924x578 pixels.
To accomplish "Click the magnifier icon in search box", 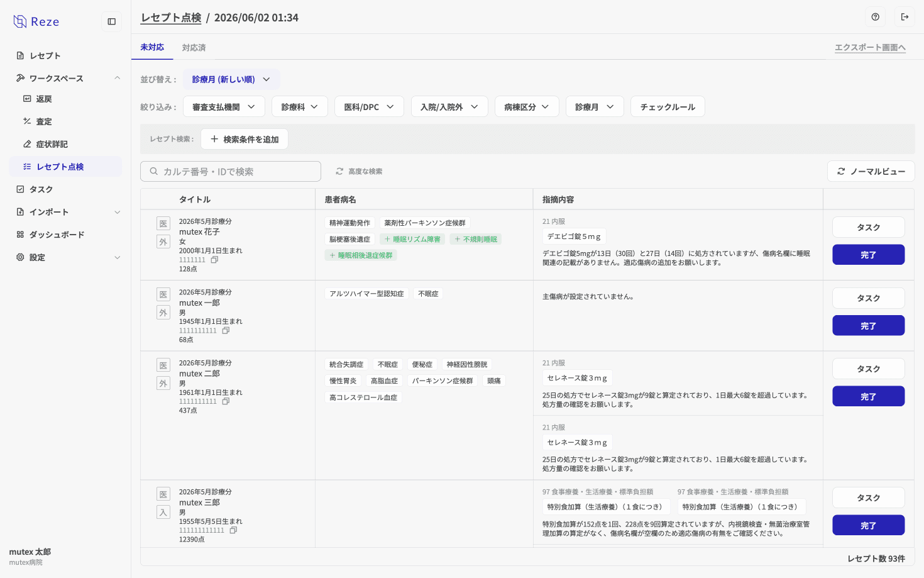I will pos(153,171).
